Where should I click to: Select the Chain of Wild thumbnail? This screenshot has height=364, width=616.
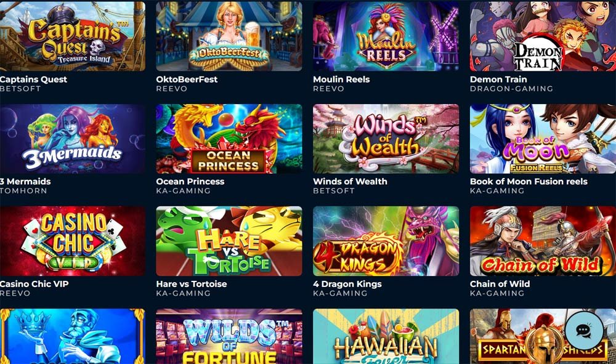543,241
